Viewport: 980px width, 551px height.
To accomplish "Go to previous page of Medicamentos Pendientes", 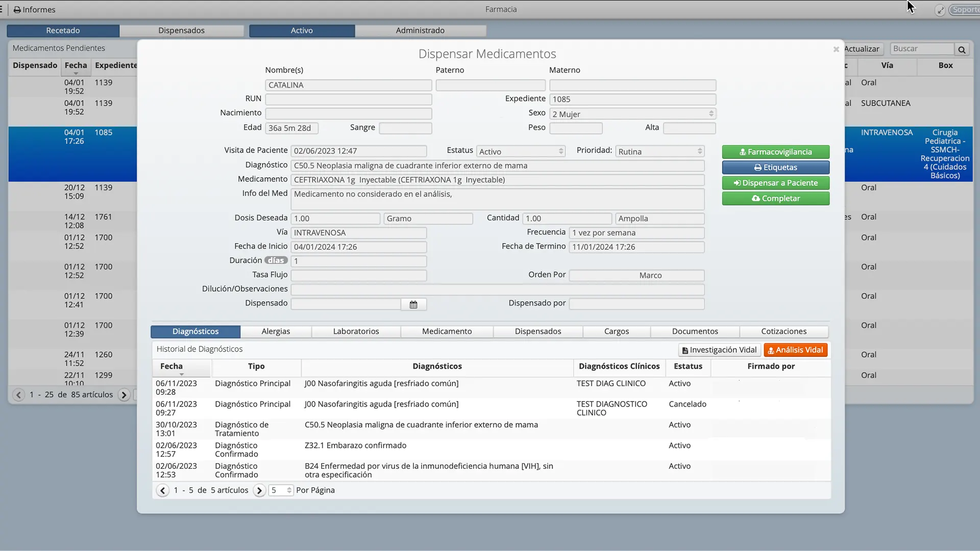I will tap(18, 395).
